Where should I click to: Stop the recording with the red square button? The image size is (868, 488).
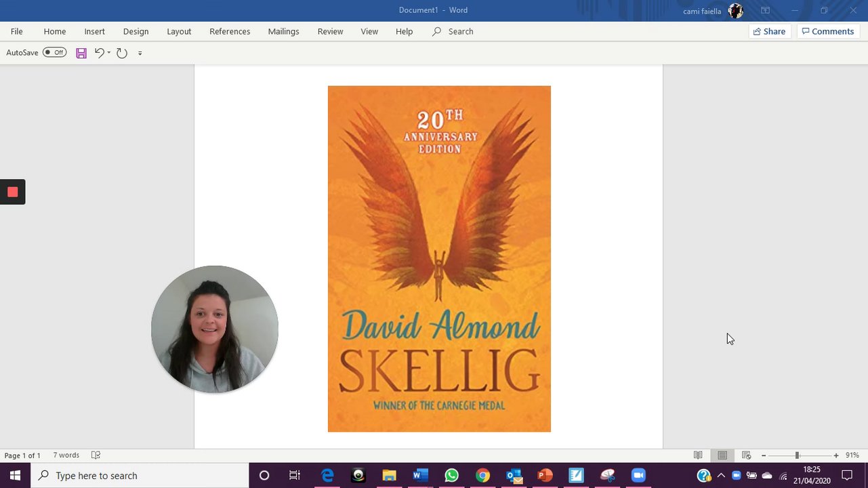pos(12,192)
